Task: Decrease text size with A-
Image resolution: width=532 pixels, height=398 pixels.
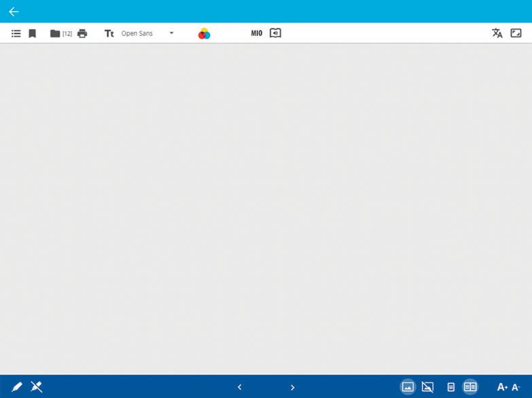Action: [x=516, y=387]
